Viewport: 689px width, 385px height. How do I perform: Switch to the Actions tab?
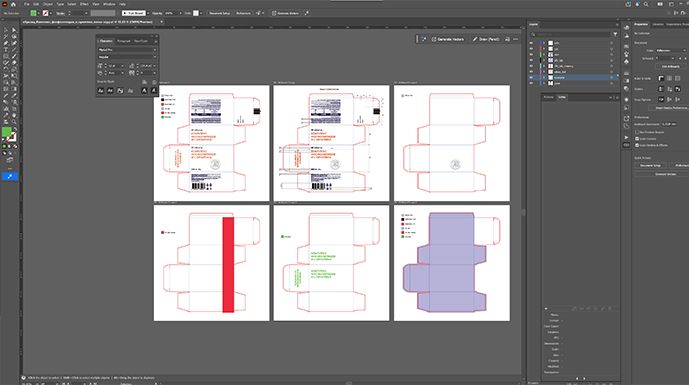548,97
